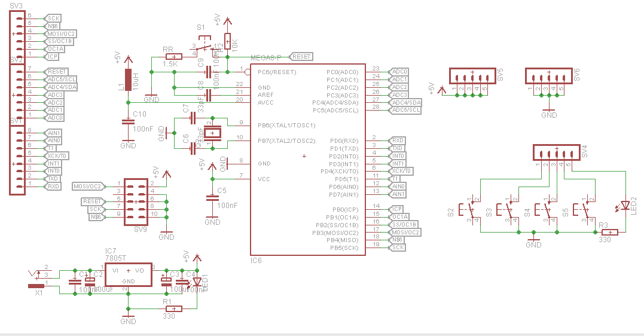This screenshot has width=644, height=336.
Task: Click the 1.5K value under resistor RR
Action: (170, 64)
